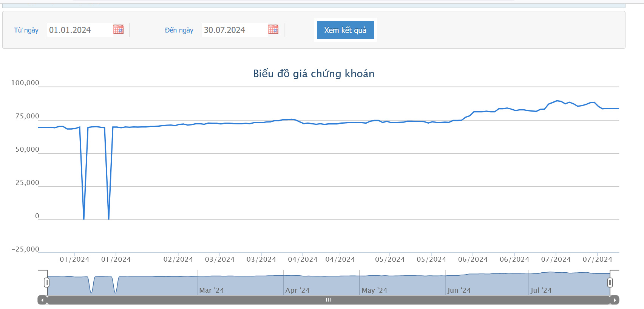Open the calendar picker for Đến ngày
Image resolution: width=644 pixels, height=309 pixels.
273,30
